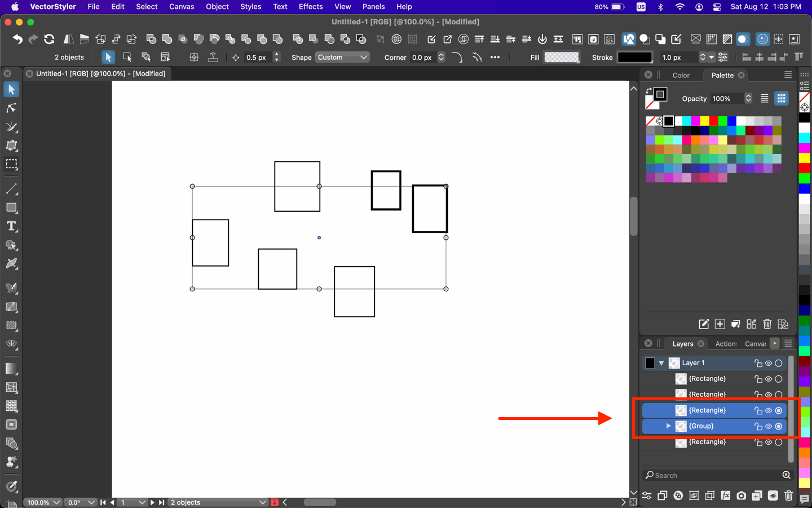Select the Rectangle shape tool

coord(11,208)
